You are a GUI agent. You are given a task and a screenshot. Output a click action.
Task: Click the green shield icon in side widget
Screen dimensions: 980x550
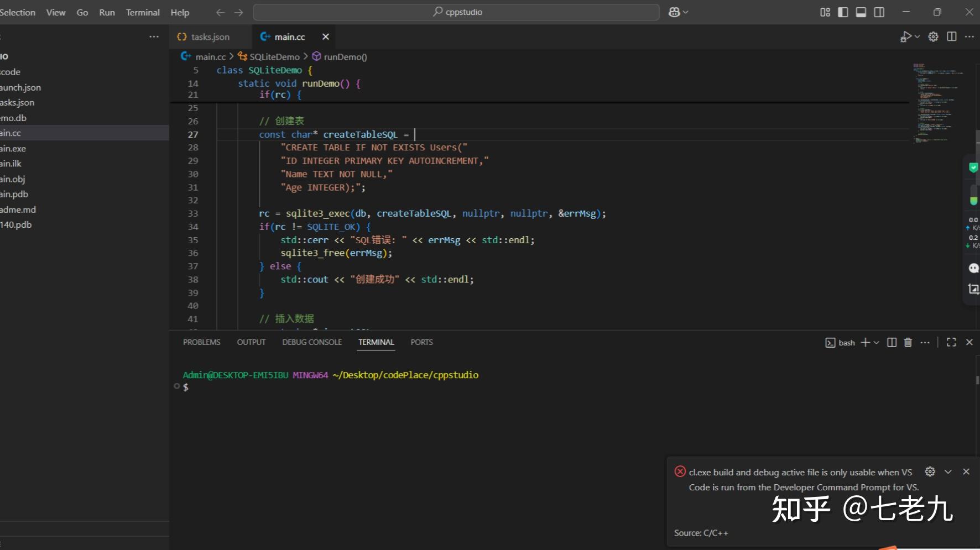click(x=973, y=167)
